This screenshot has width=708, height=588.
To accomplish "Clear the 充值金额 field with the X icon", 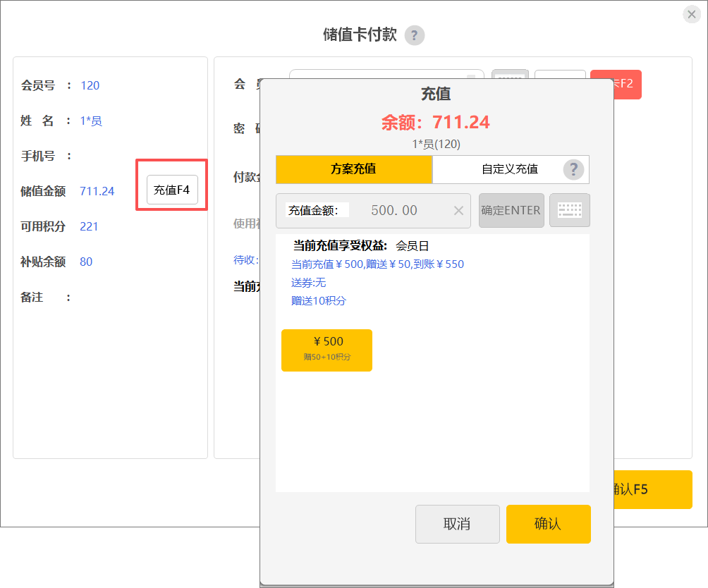I will coord(458,211).
